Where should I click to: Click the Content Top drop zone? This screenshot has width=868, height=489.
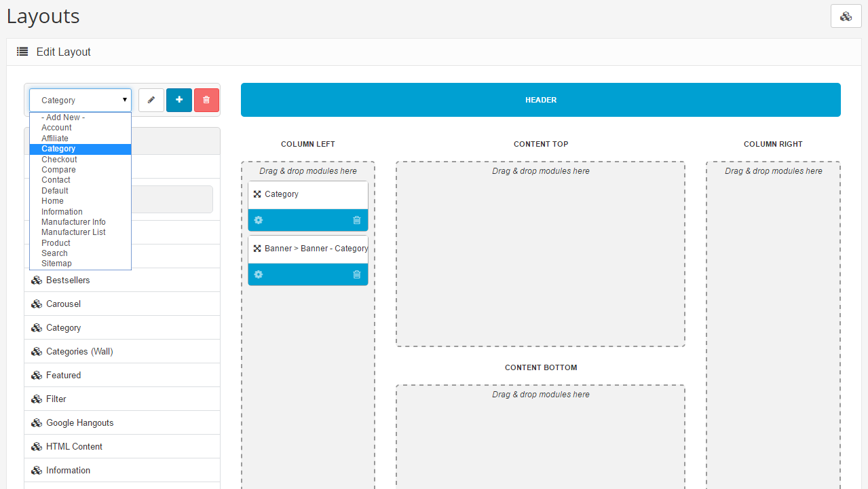[x=541, y=254]
